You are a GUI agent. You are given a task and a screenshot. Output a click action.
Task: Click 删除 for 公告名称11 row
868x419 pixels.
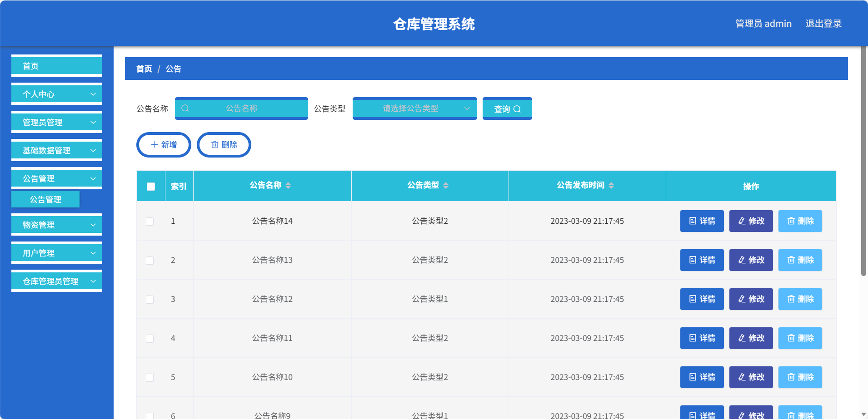tap(800, 338)
